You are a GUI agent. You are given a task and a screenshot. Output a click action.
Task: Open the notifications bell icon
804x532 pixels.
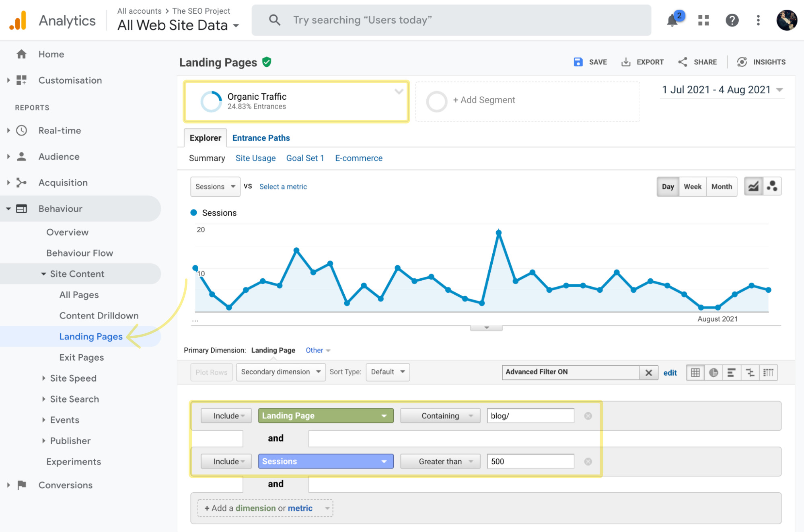(x=672, y=20)
